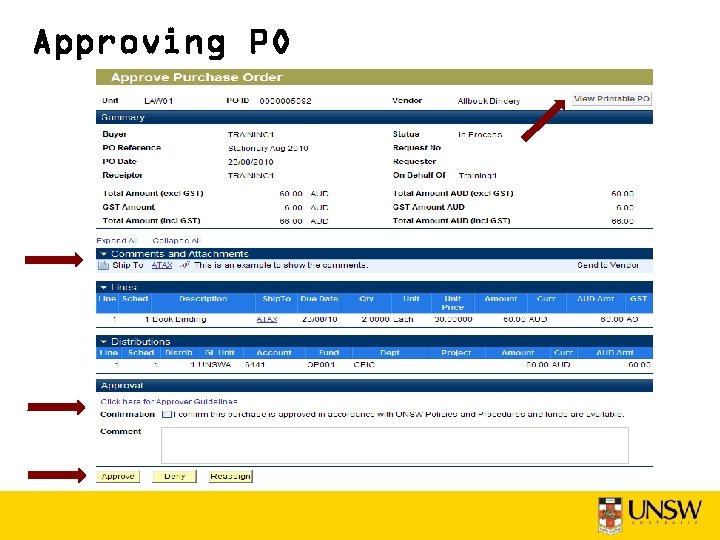This screenshot has width=720, height=540.
Task: Click the attachment icon before the comment text
Action: point(185,265)
